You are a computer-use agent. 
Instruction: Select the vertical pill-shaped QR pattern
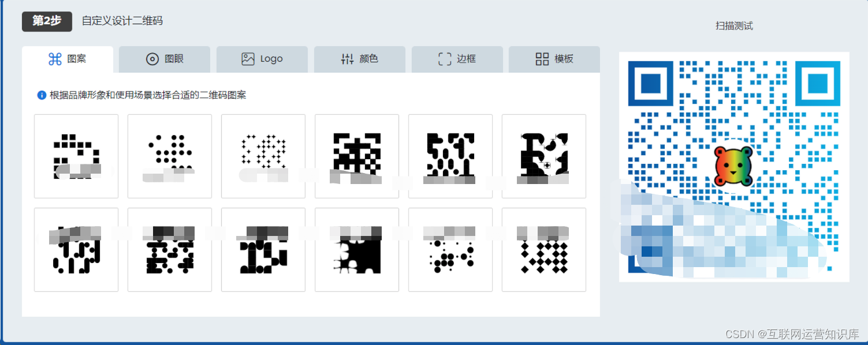tap(76, 250)
